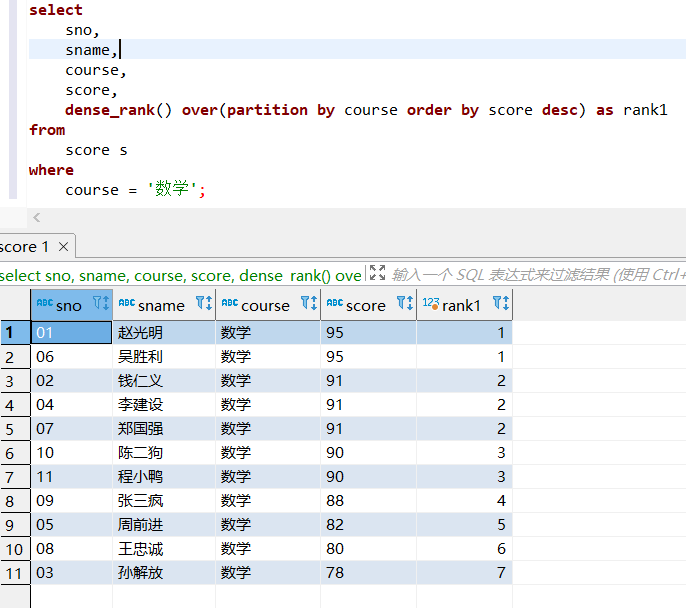Select row number 5 header
Image resolution: width=686 pixels, height=608 pixels.
pos(15,429)
